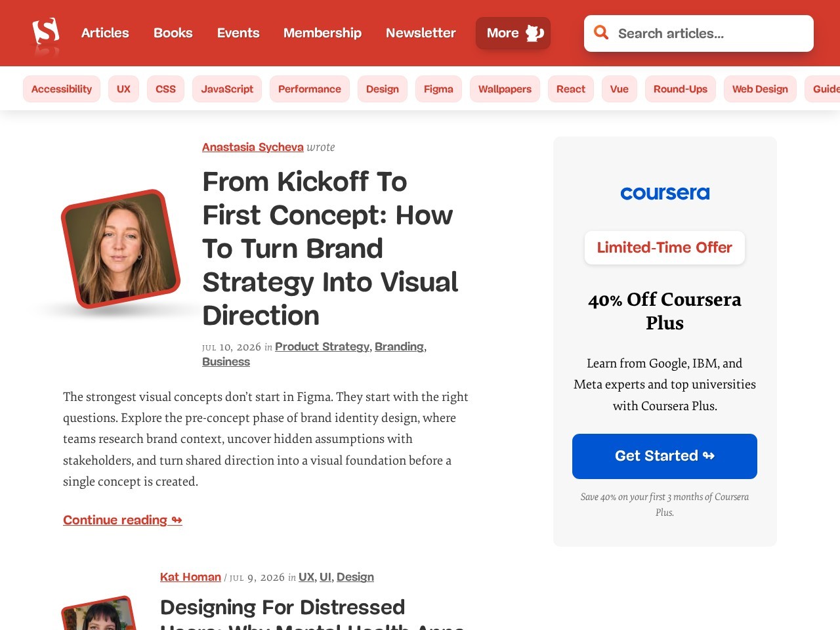Viewport: 840px width, 630px height.
Task: Focus the Search articles field
Action: tap(699, 33)
